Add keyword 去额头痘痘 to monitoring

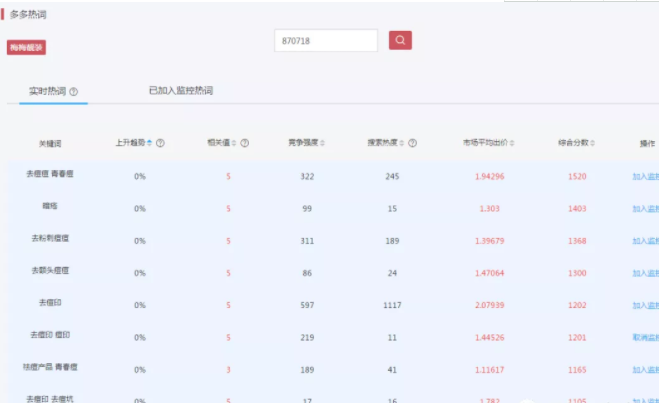(x=645, y=272)
